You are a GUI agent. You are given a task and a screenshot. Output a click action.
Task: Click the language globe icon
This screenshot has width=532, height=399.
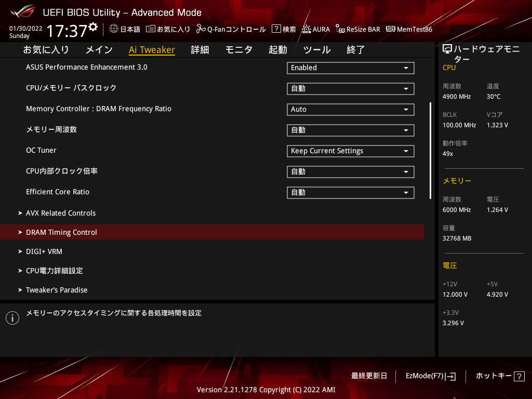(114, 29)
